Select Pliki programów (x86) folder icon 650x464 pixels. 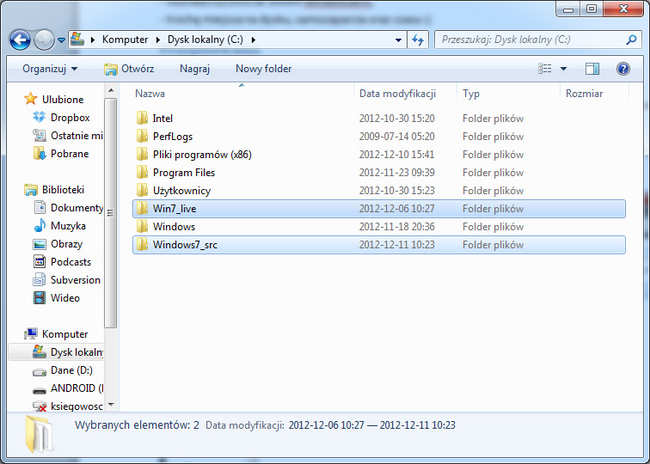click(x=142, y=154)
